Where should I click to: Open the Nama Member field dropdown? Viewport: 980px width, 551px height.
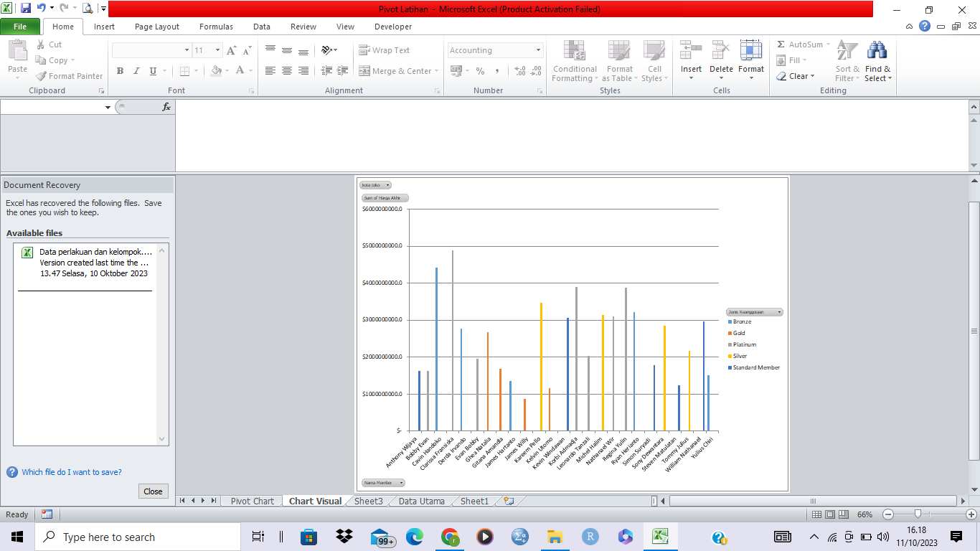coord(400,483)
